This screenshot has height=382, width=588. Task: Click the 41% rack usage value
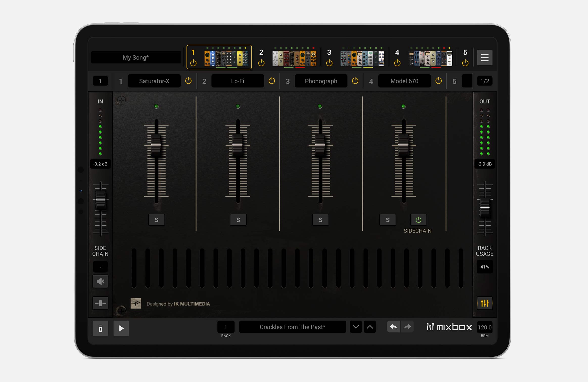(484, 267)
